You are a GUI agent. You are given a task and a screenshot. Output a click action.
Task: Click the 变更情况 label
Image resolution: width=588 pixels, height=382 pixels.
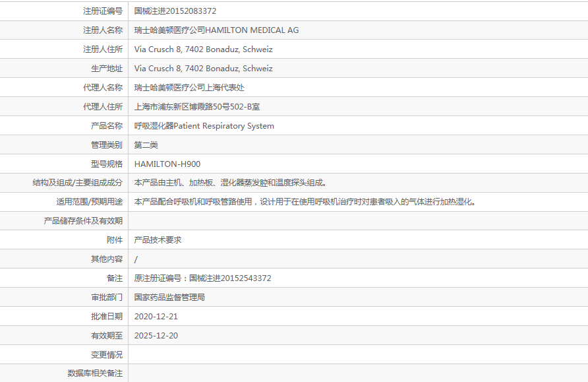(107, 355)
